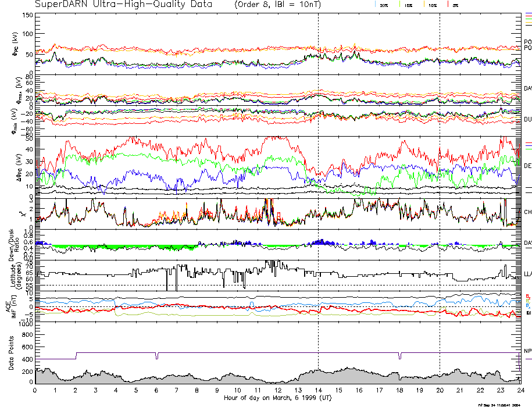Click the purple line dip at hour 6
Image resolution: width=532 pixels, height=407 pixels.
tap(156, 356)
